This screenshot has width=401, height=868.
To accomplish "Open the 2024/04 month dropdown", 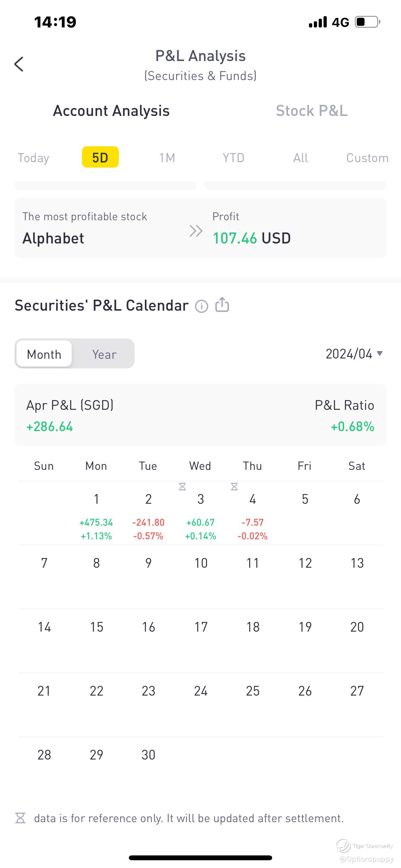I will click(354, 354).
